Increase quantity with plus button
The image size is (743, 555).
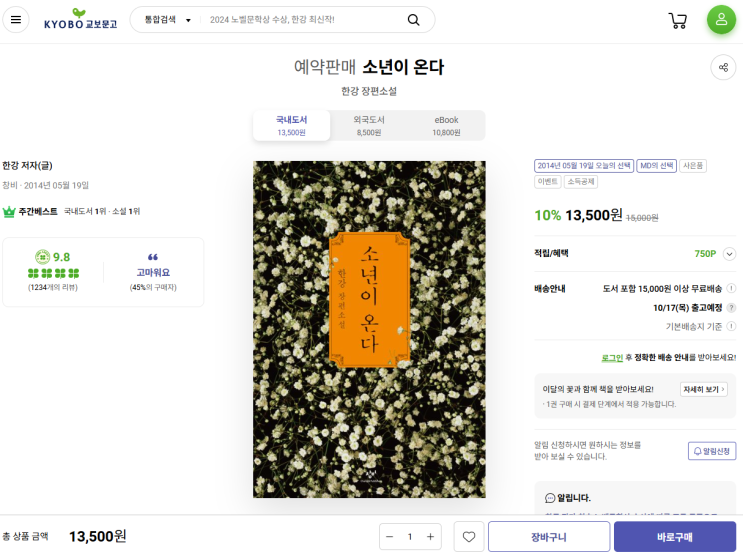click(430, 537)
